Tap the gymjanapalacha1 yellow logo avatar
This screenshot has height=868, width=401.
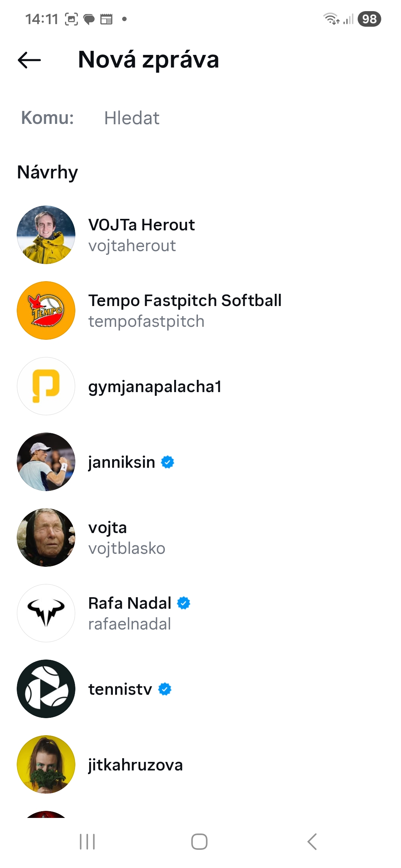click(46, 386)
